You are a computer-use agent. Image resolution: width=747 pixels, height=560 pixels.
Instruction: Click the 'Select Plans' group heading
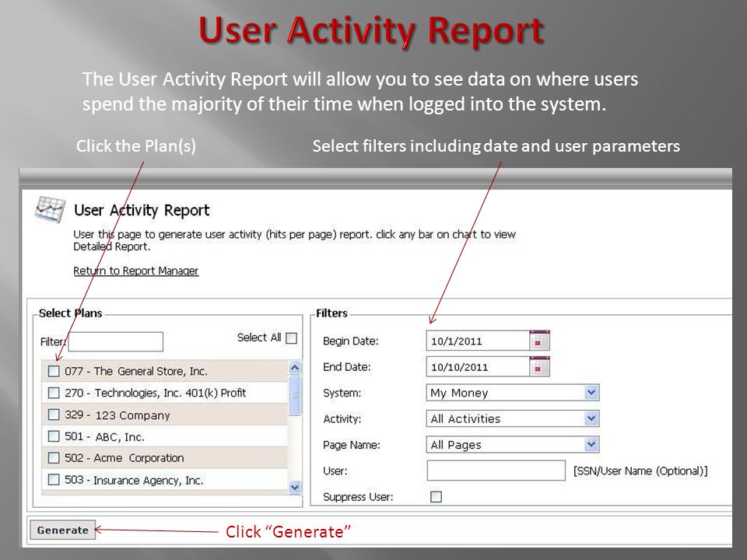(71, 313)
